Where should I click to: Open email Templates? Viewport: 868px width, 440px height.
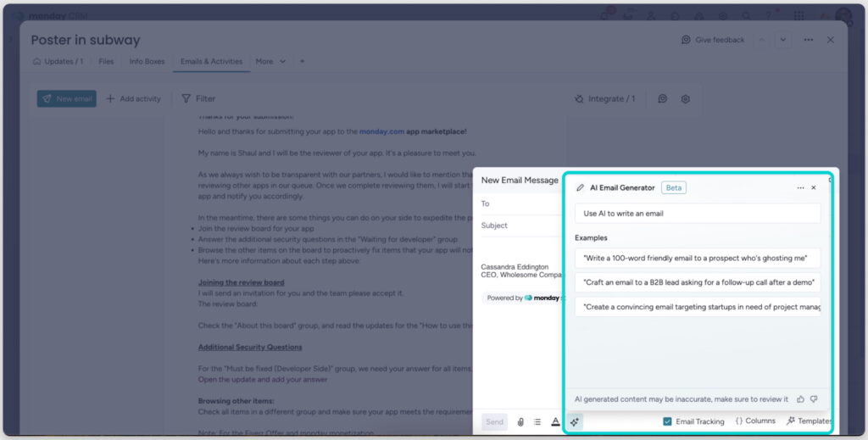pyautogui.click(x=809, y=421)
